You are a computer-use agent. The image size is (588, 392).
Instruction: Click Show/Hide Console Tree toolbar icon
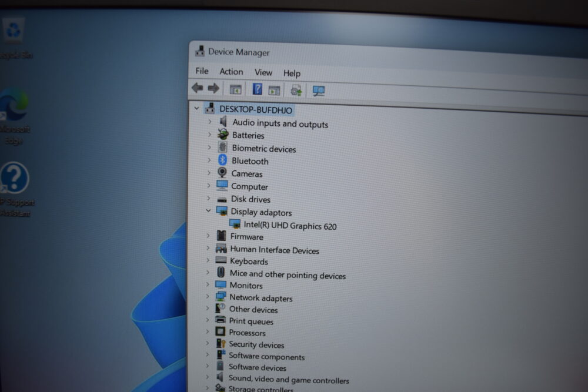[x=236, y=89]
